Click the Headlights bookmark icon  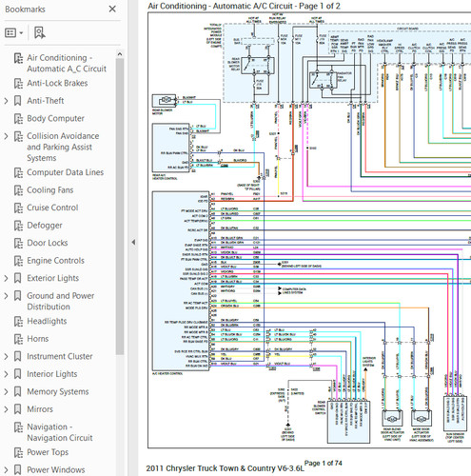(x=18, y=322)
